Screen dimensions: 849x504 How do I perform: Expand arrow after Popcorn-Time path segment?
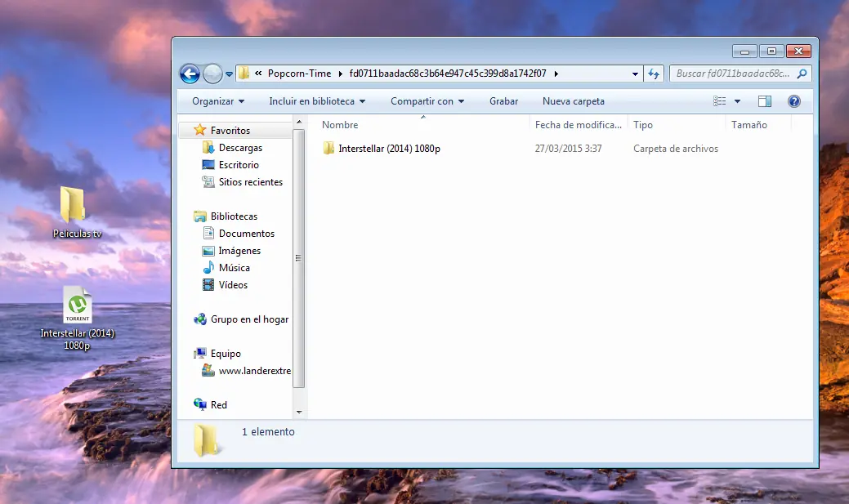(341, 74)
